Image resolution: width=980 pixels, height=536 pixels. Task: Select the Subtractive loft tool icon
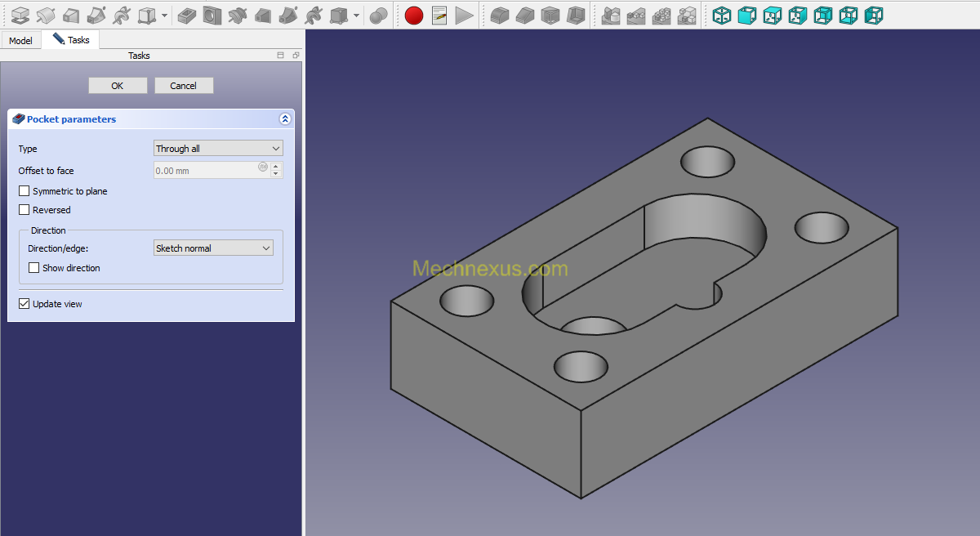coord(263,15)
